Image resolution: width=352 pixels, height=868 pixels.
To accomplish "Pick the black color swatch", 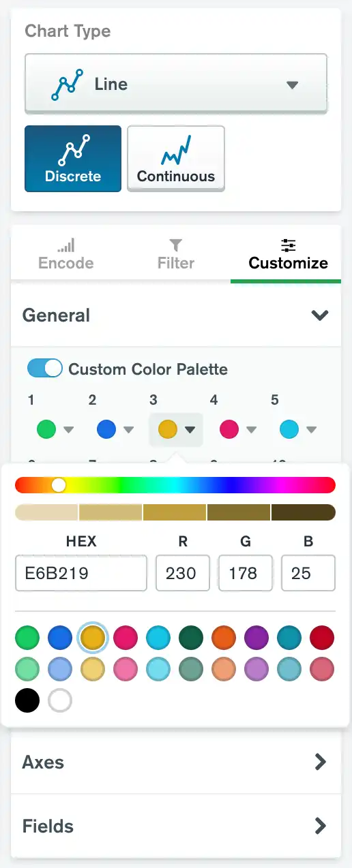I will 27,700.
